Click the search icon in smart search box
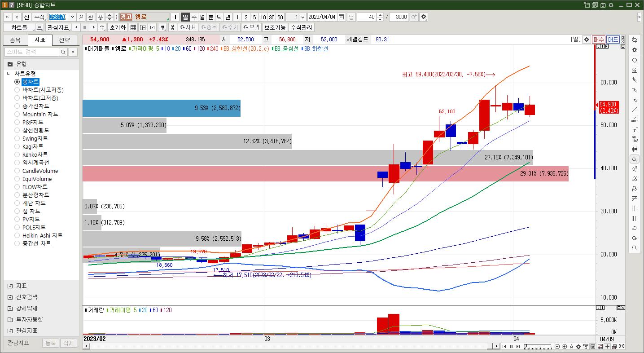644x353 pixels. pyautogui.click(x=63, y=52)
